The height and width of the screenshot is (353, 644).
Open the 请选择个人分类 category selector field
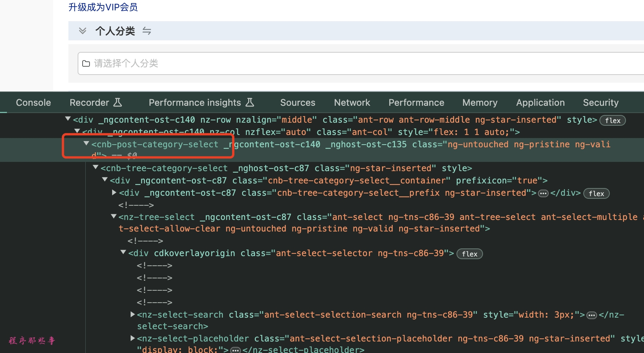346,63
